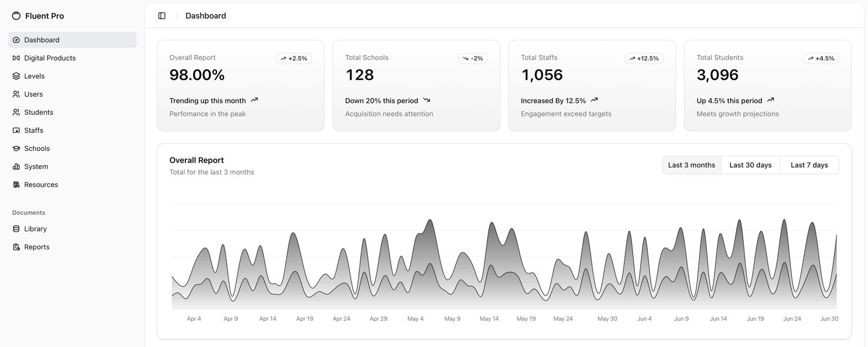Click trending arrow beside 'Up 4.5% this period'
868x347 pixels.
click(x=770, y=100)
